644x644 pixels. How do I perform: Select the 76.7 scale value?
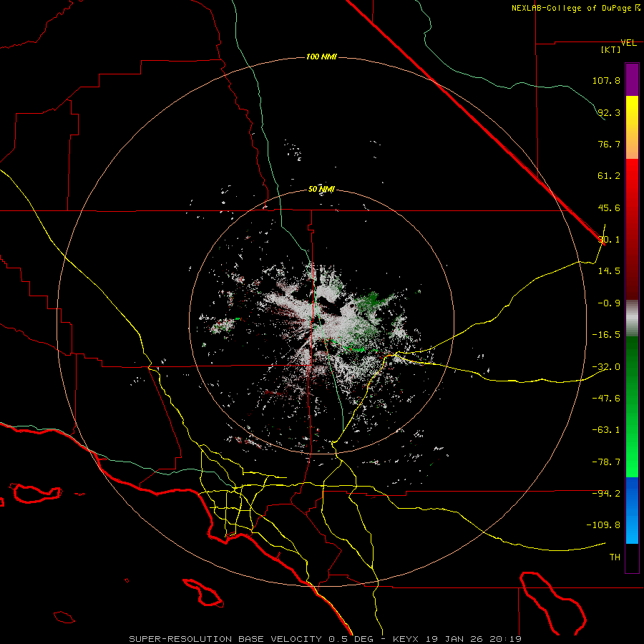point(609,144)
